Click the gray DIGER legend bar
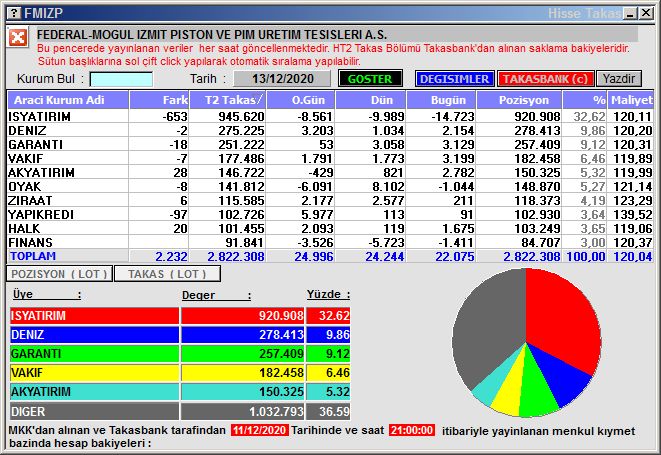This screenshot has height=455, width=661. click(94, 411)
